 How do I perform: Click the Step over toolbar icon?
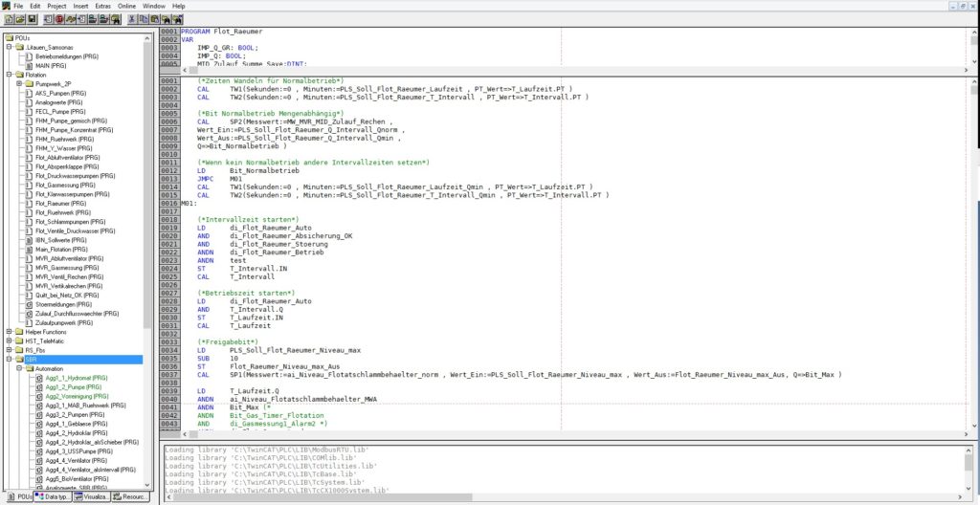pyautogui.click(x=71, y=19)
